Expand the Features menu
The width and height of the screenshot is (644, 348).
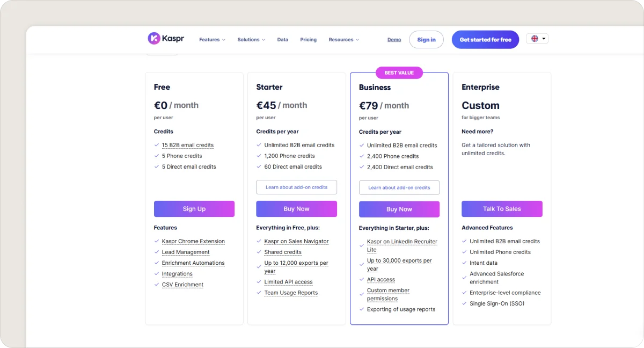click(x=212, y=40)
